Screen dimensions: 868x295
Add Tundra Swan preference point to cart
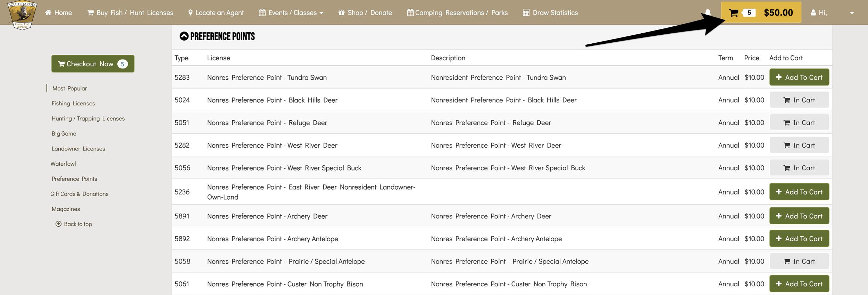pyautogui.click(x=799, y=77)
